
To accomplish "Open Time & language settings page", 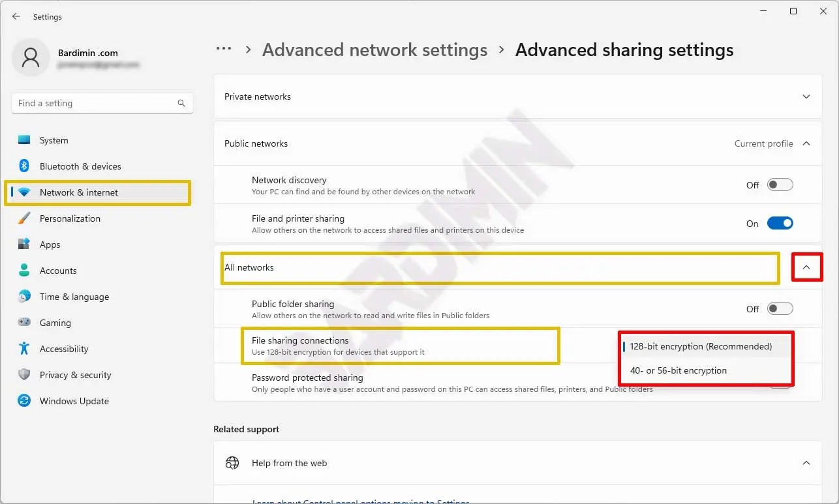I will 74,297.
